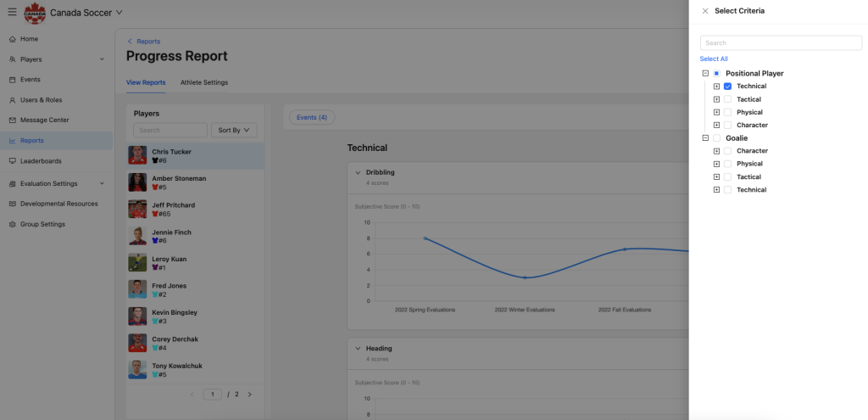Image resolution: width=868 pixels, height=420 pixels.
Task: Check the Goalie criteria checkbox
Action: 716,138
